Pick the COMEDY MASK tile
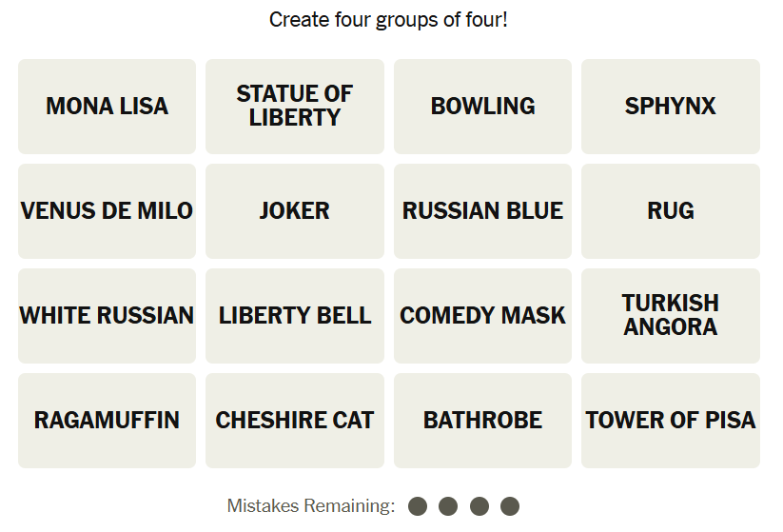 (x=482, y=316)
